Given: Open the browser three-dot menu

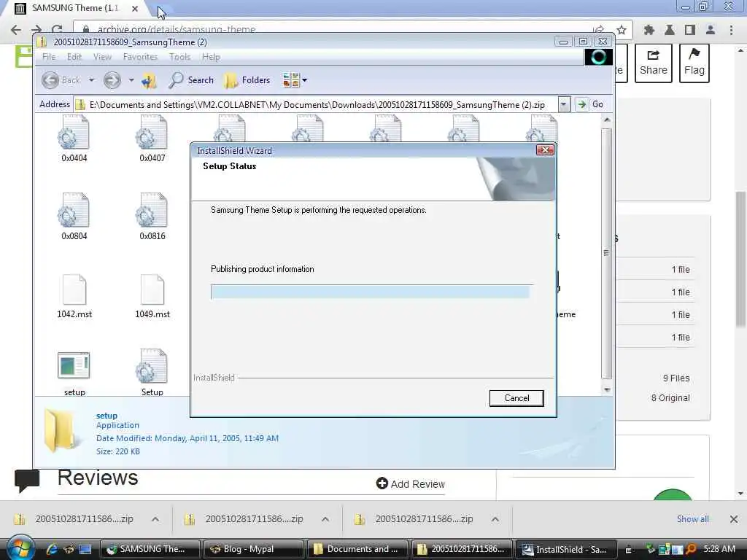Looking at the screenshot, I should (731, 30).
